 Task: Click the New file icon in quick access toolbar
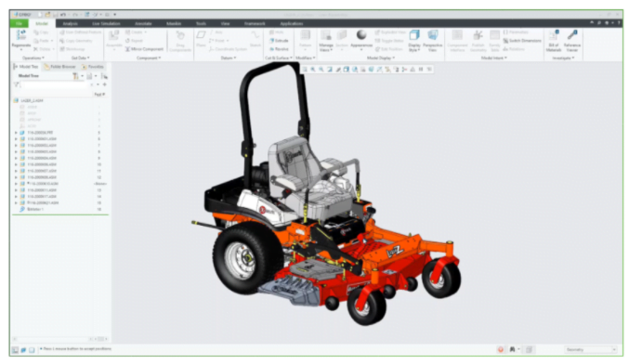(40, 15)
